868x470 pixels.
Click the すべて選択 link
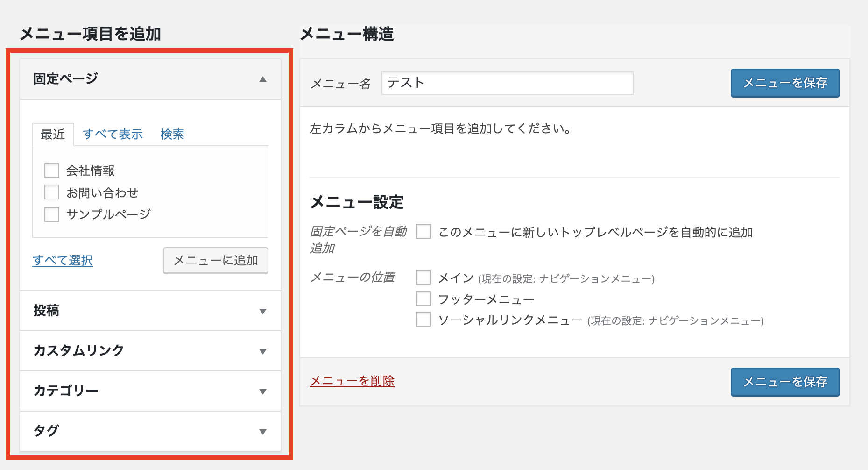click(x=63, y=260)
